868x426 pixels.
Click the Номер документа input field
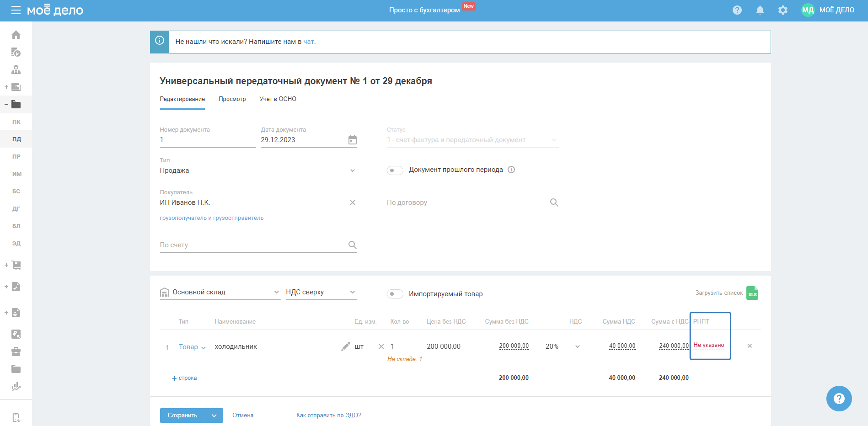click(x=207, y=140)
